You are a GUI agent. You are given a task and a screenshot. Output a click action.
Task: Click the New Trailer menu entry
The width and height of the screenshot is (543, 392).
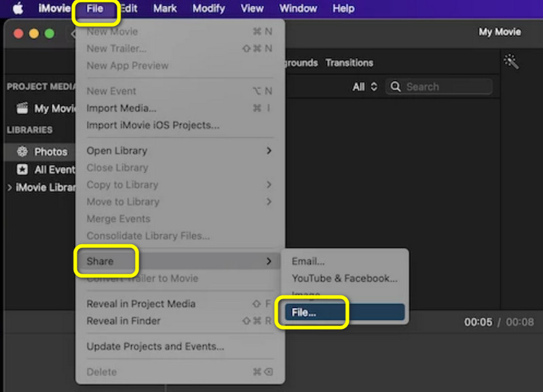(x=180, y=48)
